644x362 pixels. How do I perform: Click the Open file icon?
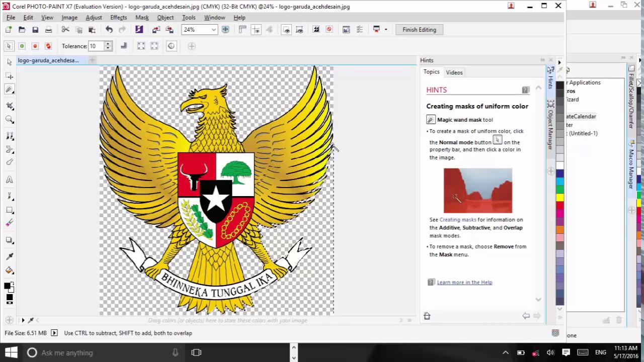tap(22, 30)
